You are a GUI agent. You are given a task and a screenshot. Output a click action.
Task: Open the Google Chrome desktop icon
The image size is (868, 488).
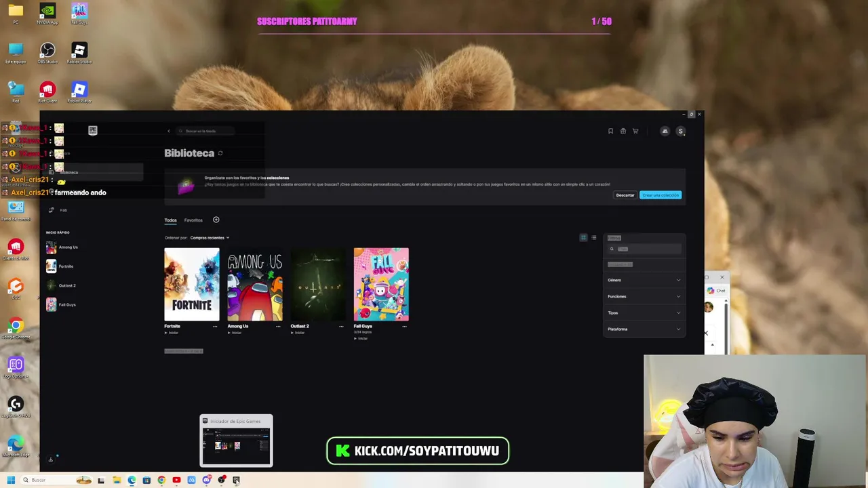(x=16, y=329)
